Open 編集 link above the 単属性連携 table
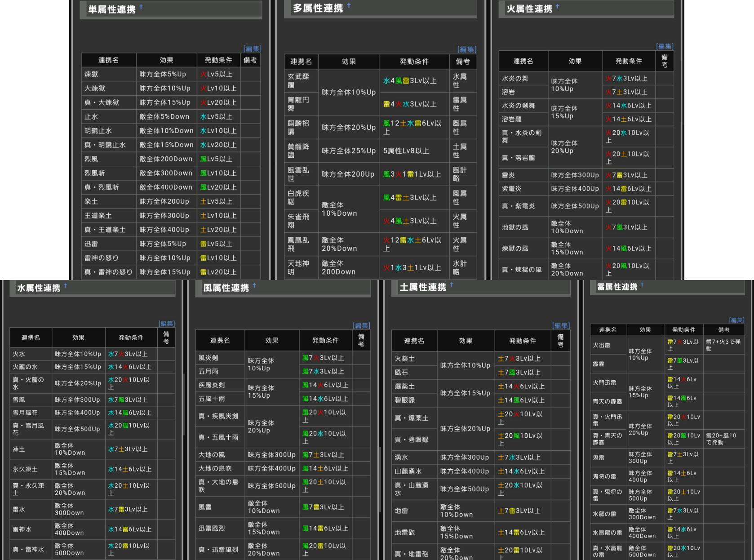The height and width of the screenshot is (560, 754). 252,49
